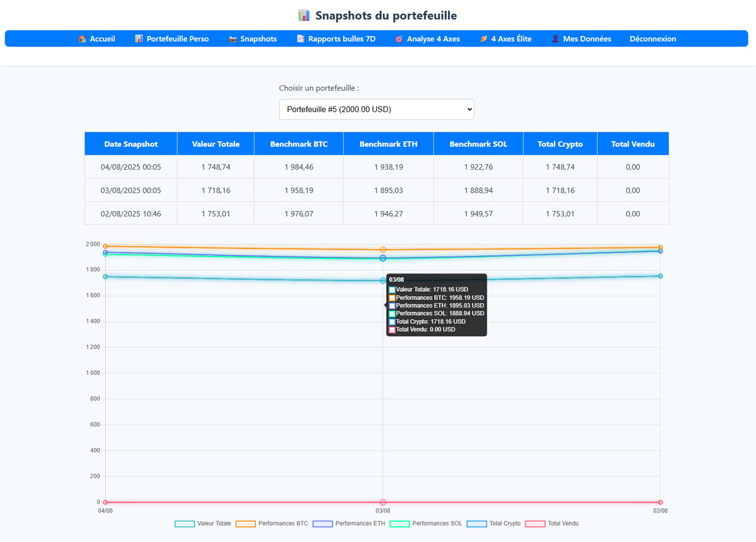Screen dimensions: 756x542
Task: Click the Total Vendu pink legend swatch
Action: (535, 524)
